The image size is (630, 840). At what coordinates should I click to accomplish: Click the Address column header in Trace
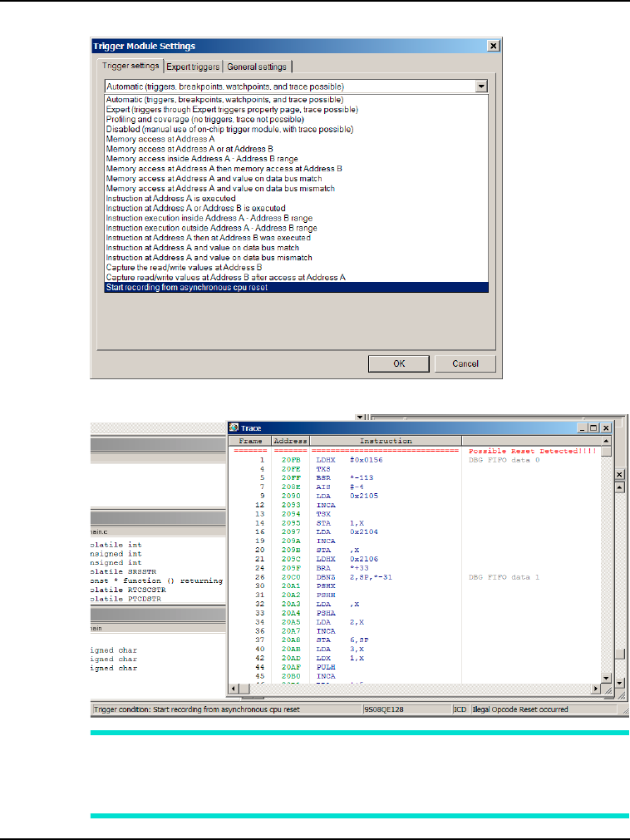[x=290, y=441]
